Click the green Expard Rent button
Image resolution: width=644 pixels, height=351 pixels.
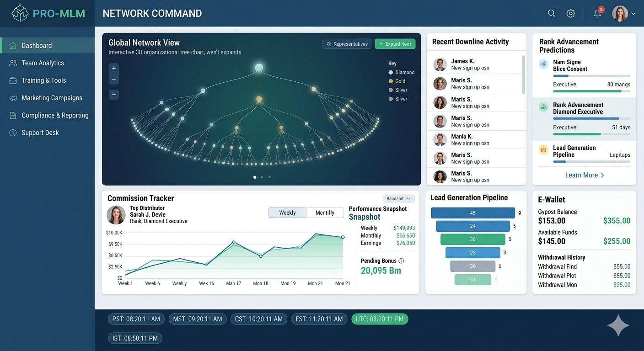(395, 44)
